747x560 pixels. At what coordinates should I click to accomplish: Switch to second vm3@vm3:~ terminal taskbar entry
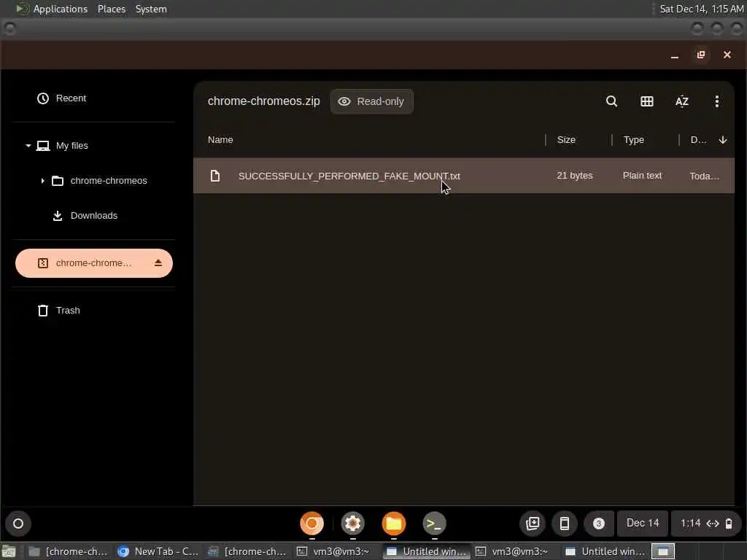(x=514, y=551)
